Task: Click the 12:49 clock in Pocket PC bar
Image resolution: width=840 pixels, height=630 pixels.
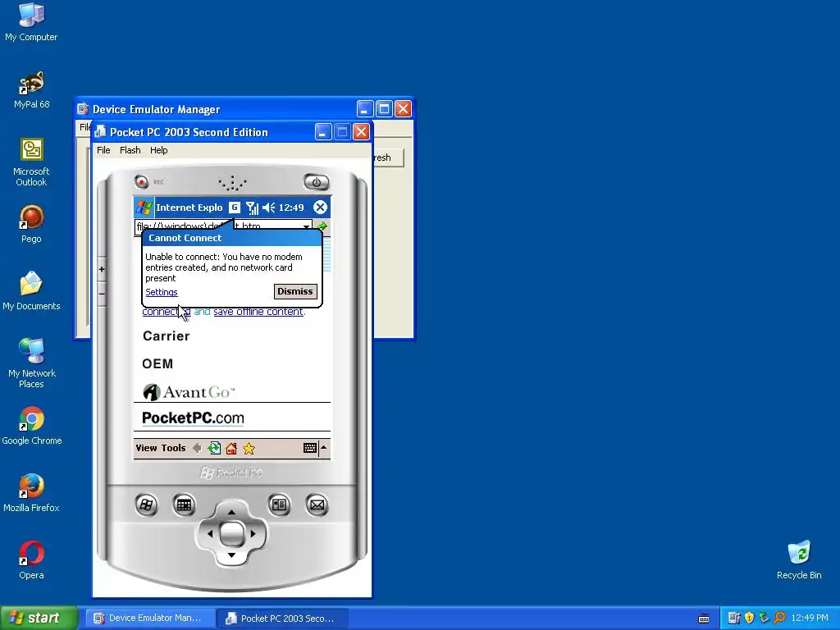Action: [291, 208]
